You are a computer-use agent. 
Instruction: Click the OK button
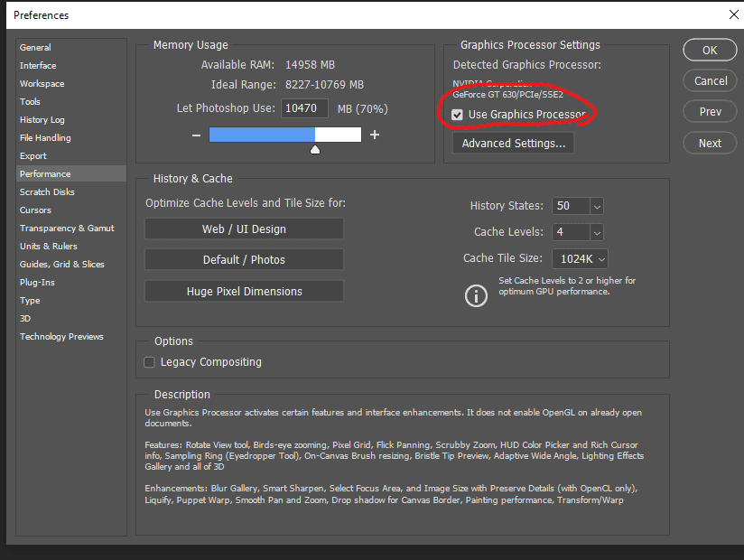710,51
